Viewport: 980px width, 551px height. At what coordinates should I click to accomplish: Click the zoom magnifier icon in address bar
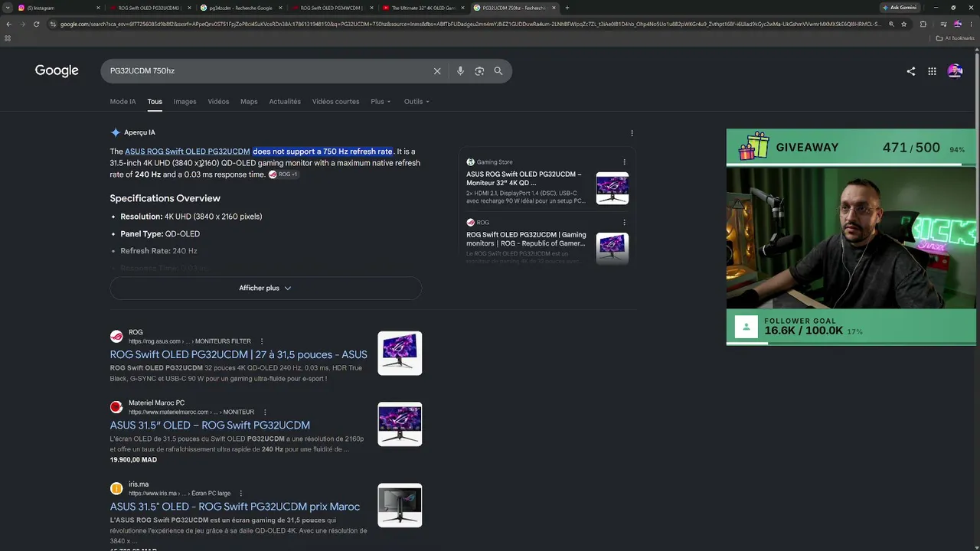(x=890, y=24)
